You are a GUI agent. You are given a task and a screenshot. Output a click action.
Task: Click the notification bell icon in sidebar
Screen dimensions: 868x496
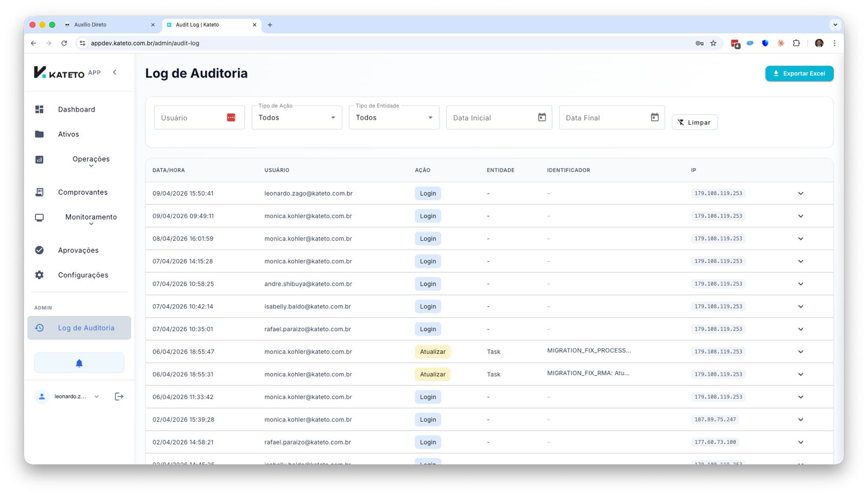point(79,363)
